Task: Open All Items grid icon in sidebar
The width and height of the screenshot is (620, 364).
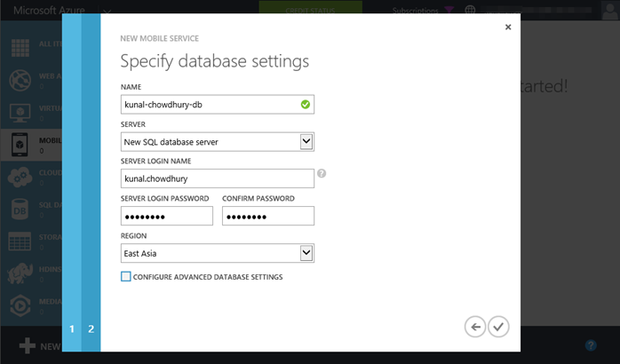Action: click(20, 48)
